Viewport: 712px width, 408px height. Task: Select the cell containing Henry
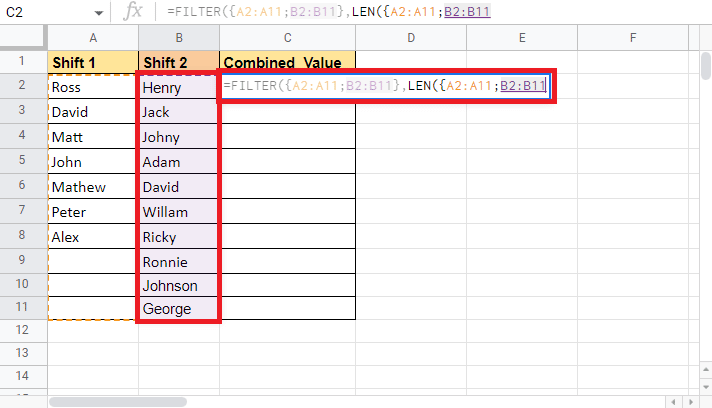tap(179, 87)
